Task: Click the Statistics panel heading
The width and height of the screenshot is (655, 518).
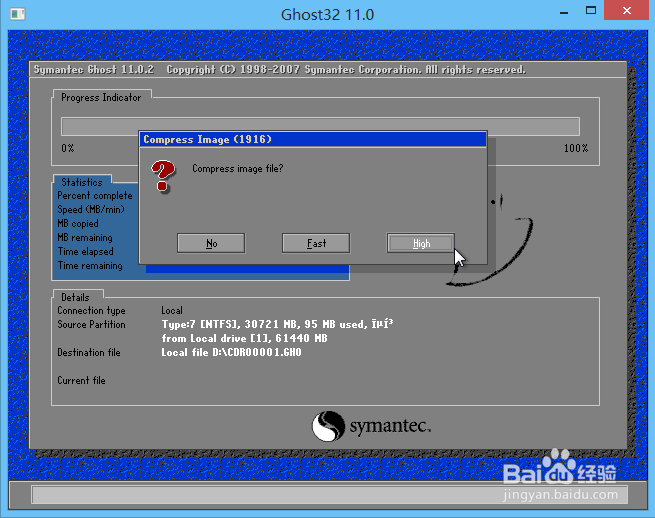Action: [x=82, y=182]
